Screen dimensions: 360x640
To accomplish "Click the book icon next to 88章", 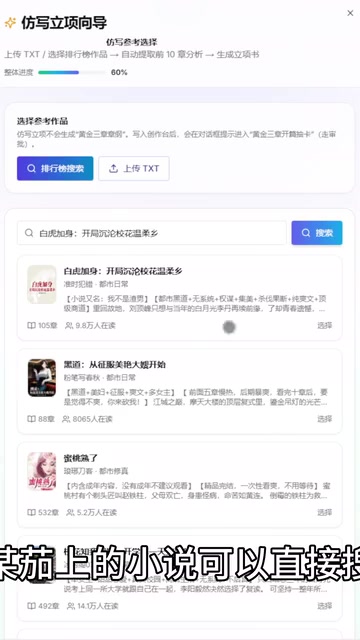I will [x=31, y=419].
